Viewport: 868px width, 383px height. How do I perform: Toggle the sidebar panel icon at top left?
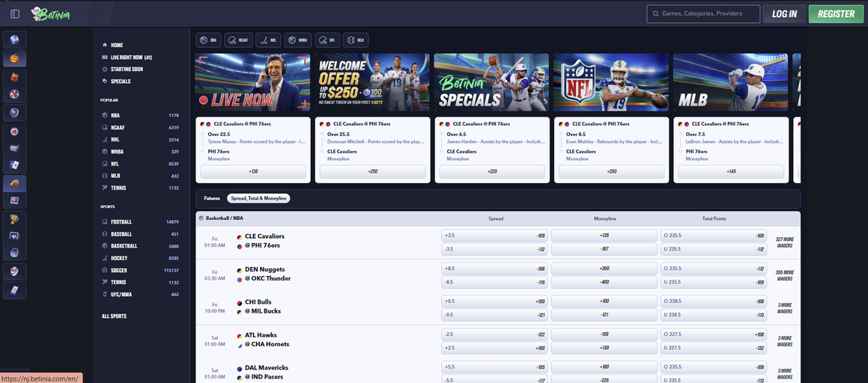15,13
